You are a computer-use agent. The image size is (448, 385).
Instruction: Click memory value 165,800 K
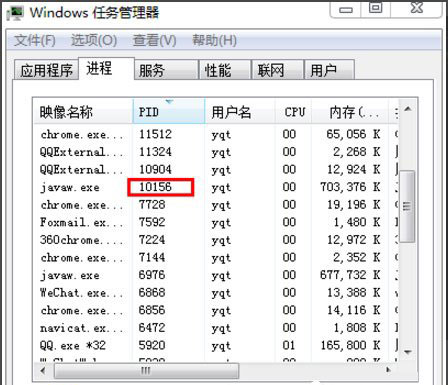350,345
